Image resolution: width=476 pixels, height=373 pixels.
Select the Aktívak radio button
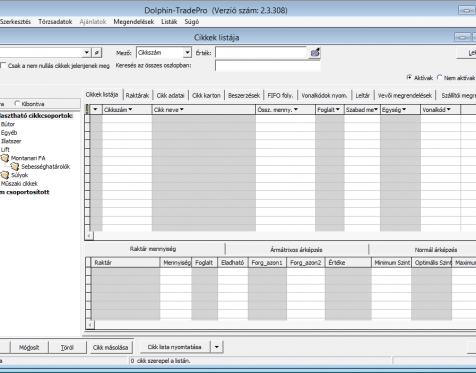(409, 77)
